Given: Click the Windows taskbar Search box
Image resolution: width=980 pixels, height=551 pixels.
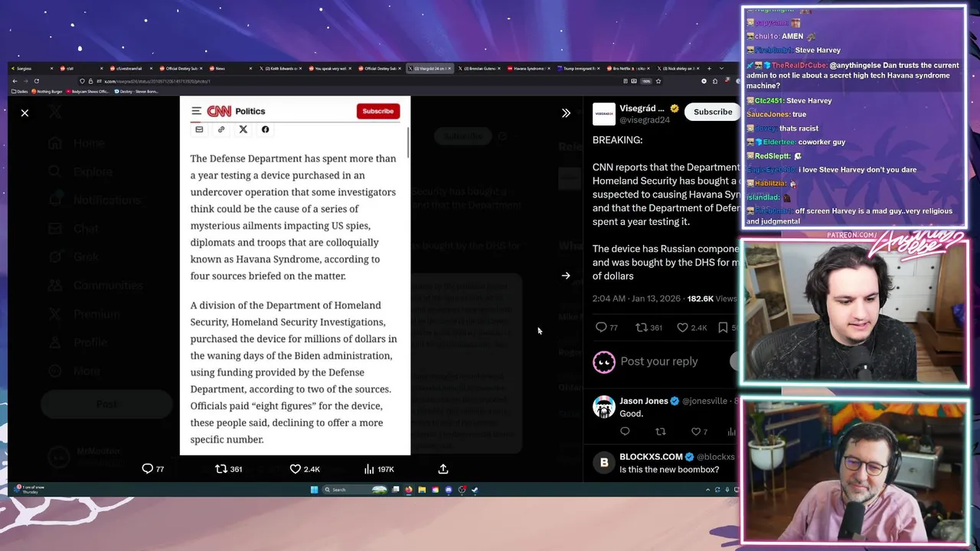Looking at the screenshot, I should pos(355,490).
